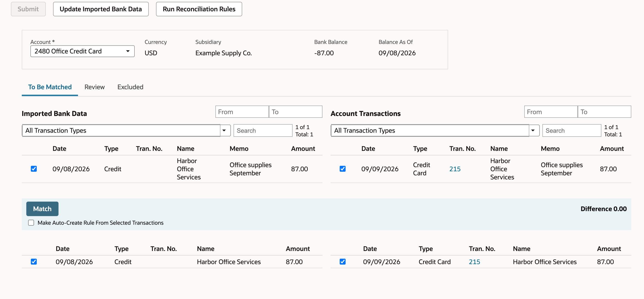Viewport: 644px width, 299px height.
Task: Open transaction 215 link in selected summary
Action: (x=474, y=262)
